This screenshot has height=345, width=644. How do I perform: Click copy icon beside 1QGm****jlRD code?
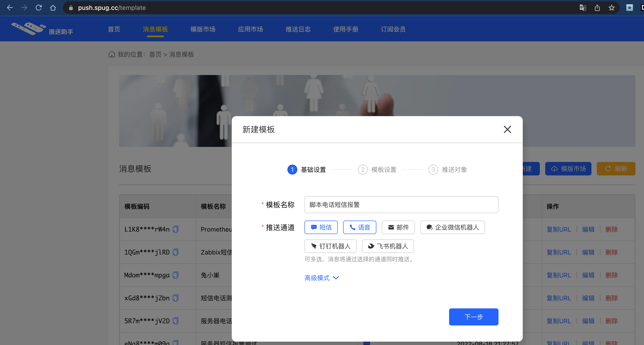pyautogui.click(x=176, y=252)
